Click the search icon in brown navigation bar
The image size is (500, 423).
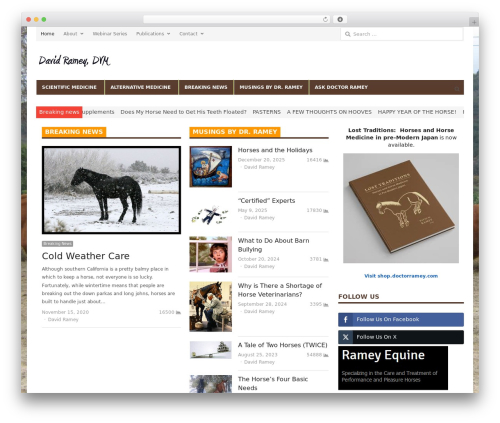tap(457, 89)
